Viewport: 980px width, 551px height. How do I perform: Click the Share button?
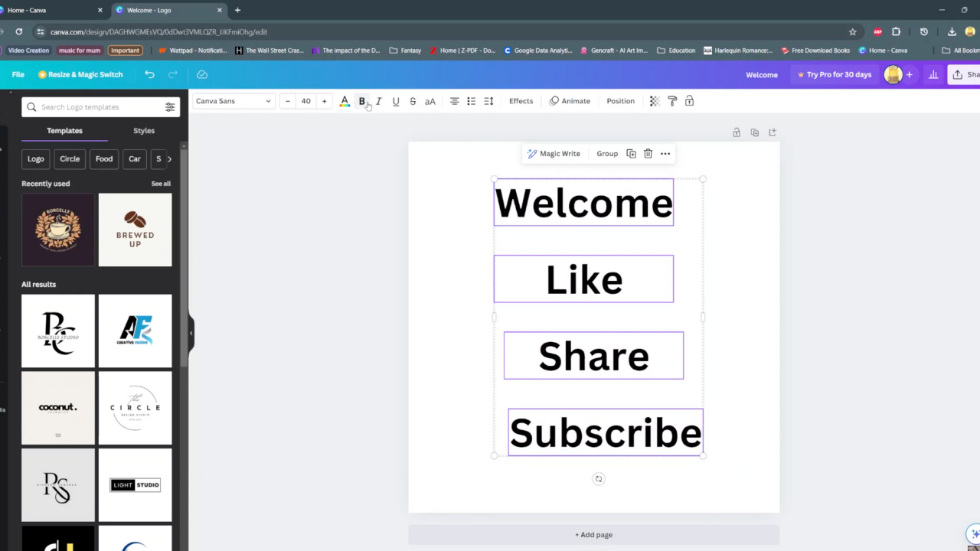(x=965, y=74)
